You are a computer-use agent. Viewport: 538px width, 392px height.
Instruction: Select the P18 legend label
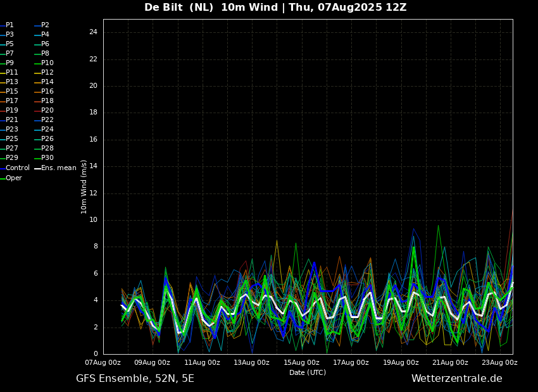pyautogui.click(x=44, y=101)
